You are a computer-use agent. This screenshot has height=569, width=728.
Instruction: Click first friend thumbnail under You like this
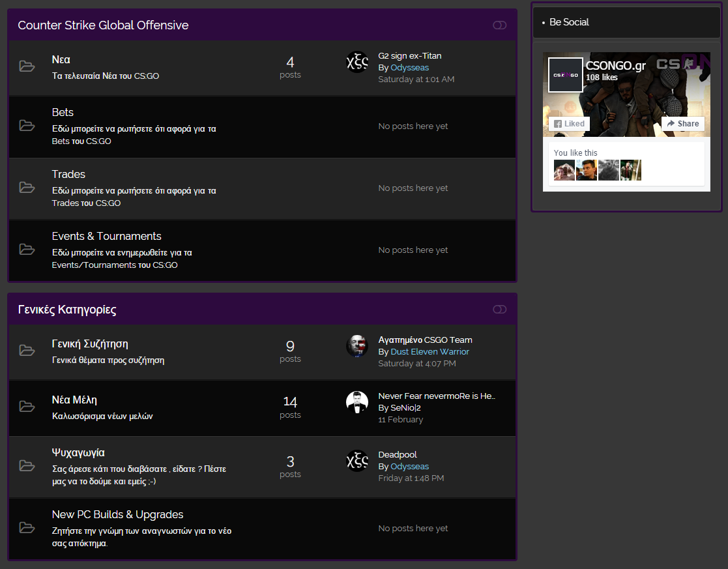click(564, 170)
